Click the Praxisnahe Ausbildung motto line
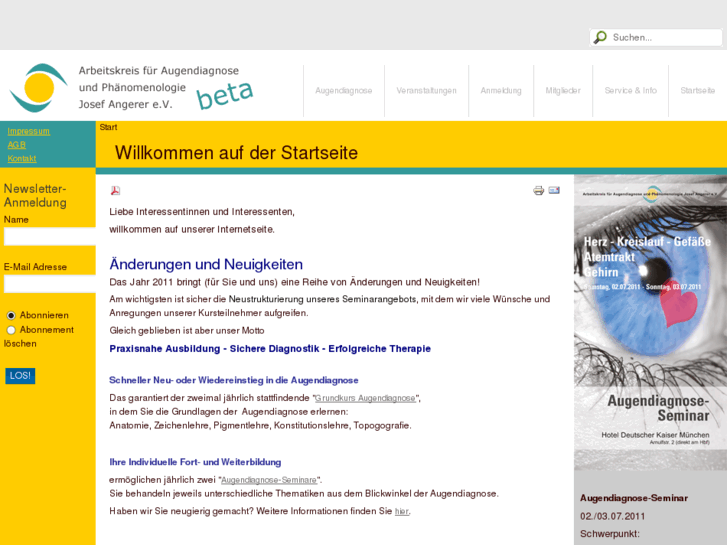This screenshot has height=545, width=727. click(270, 349)
